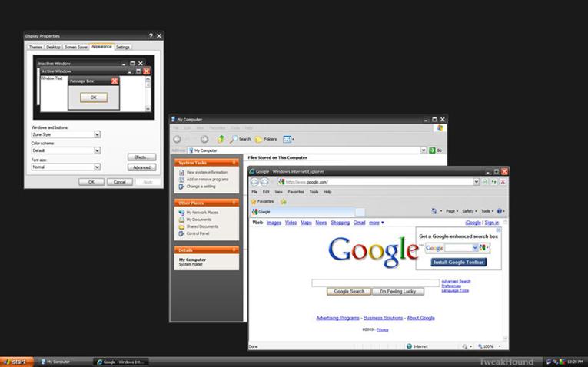Collapse the Other Places panel
Screen dimensions: 588x367
(x=235, y=203)
